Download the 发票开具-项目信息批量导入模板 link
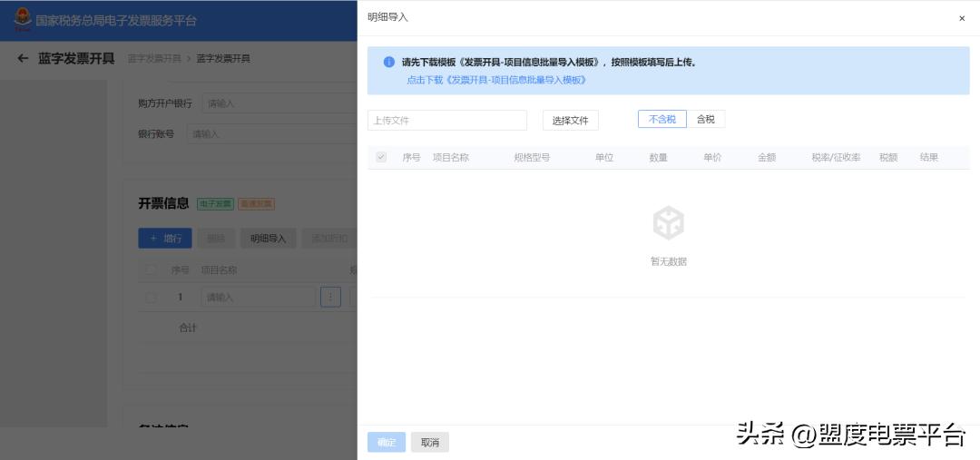 coord(496,80)
